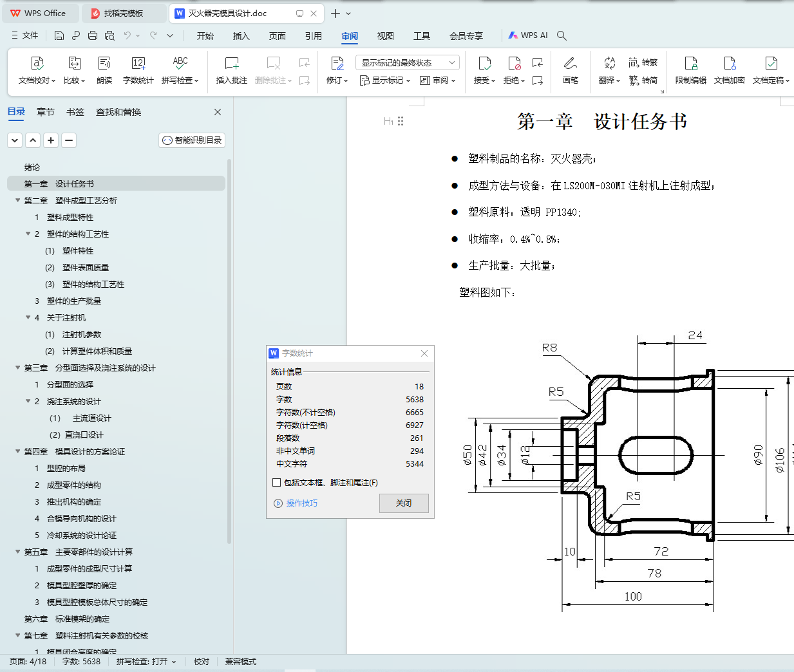This screenshot has height=672, width=794.
Task: Collapse the 第三章 outline node
Action: tap(18, 368)
